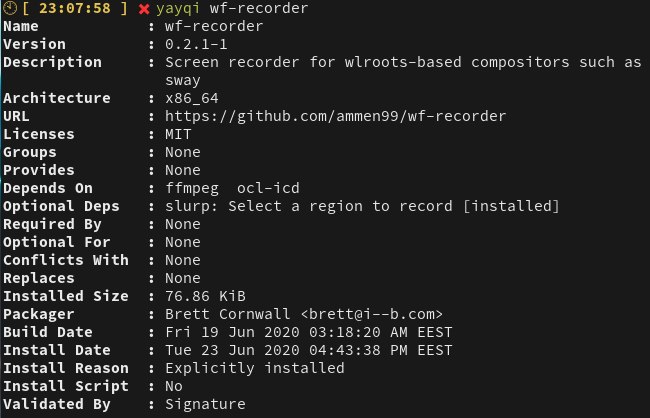Click the packager email brett@i--b.com
The image size is (650, 418).
[372, 314]
